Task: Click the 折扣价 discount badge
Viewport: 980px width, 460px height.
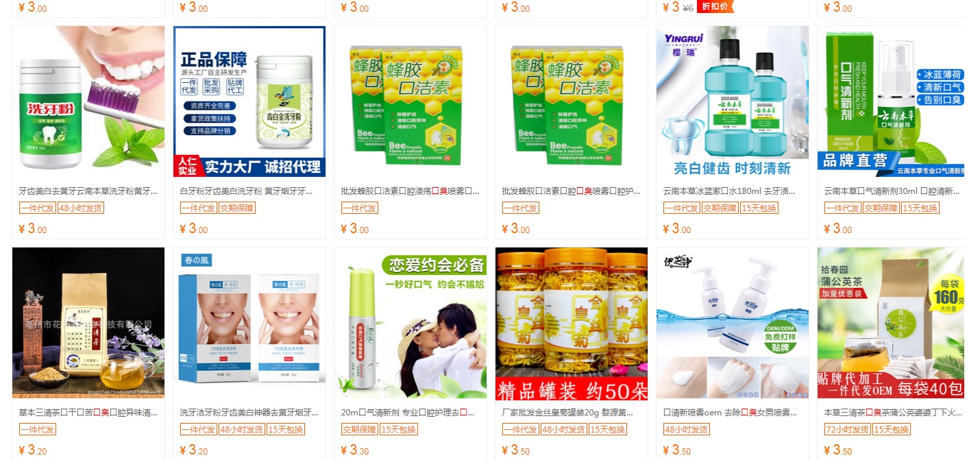Action: (715, 6)
